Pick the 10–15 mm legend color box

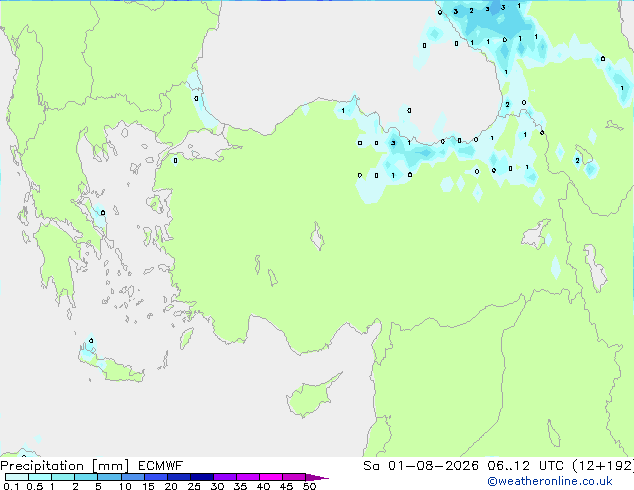point(133,477)
